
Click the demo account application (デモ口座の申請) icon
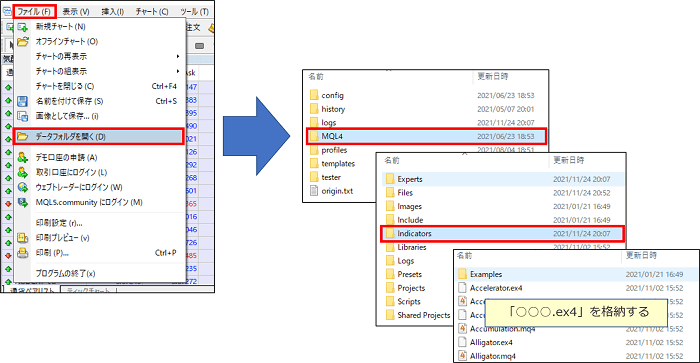point(22,158)
